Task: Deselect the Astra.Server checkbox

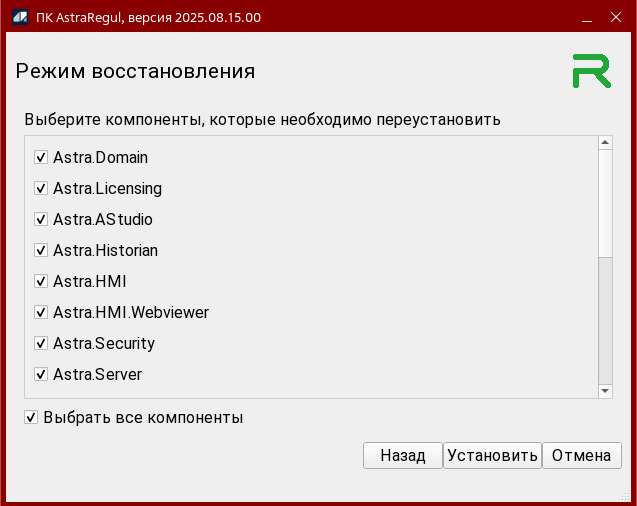Action: [41, 375]
